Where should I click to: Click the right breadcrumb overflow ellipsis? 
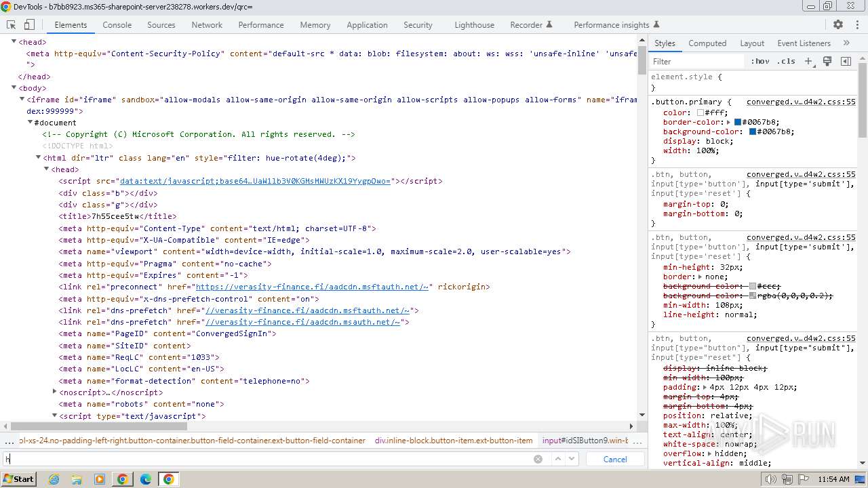click(x=638, y=441)
